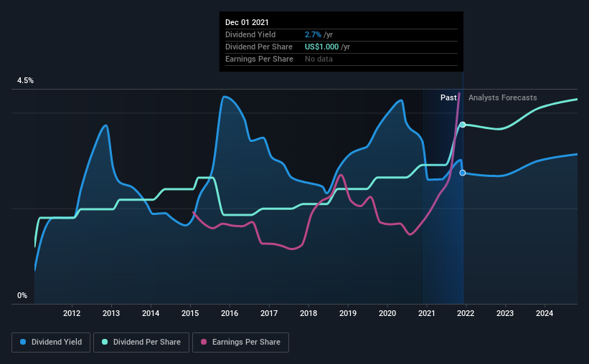Click the 2021 x-axis label
Image resolution: width=589 pixels, height=364 pixels.
pos(427,313)
